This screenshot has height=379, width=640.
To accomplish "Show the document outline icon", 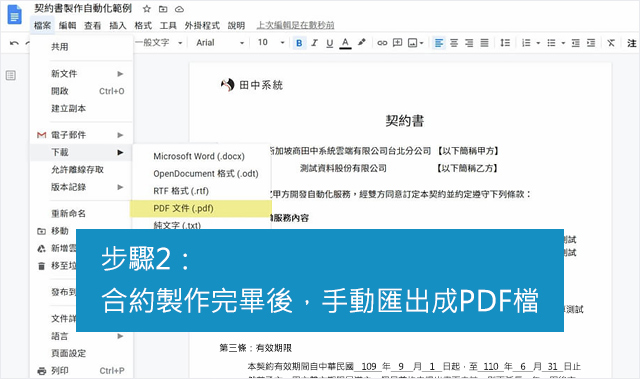I will (x=11, y=75).
